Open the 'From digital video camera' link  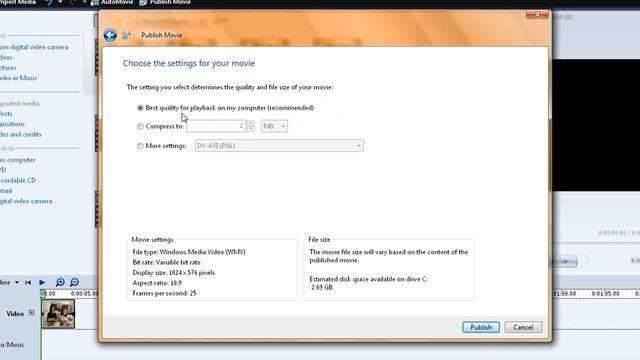34,47
